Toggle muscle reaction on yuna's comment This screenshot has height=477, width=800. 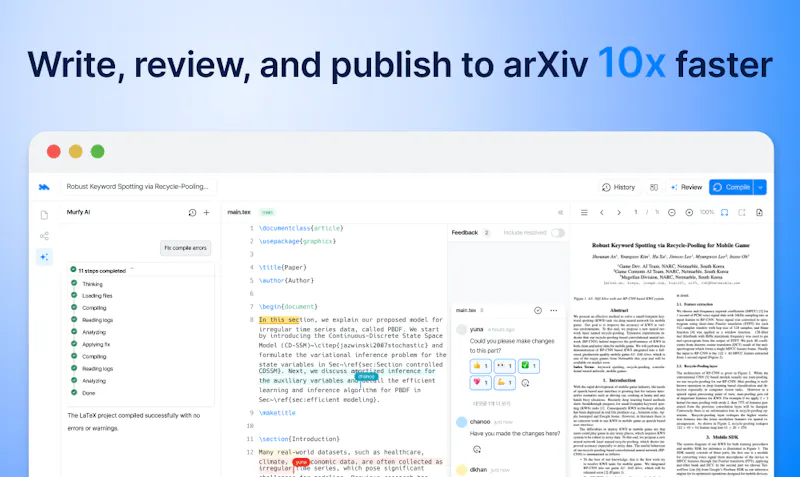(504, 382)
